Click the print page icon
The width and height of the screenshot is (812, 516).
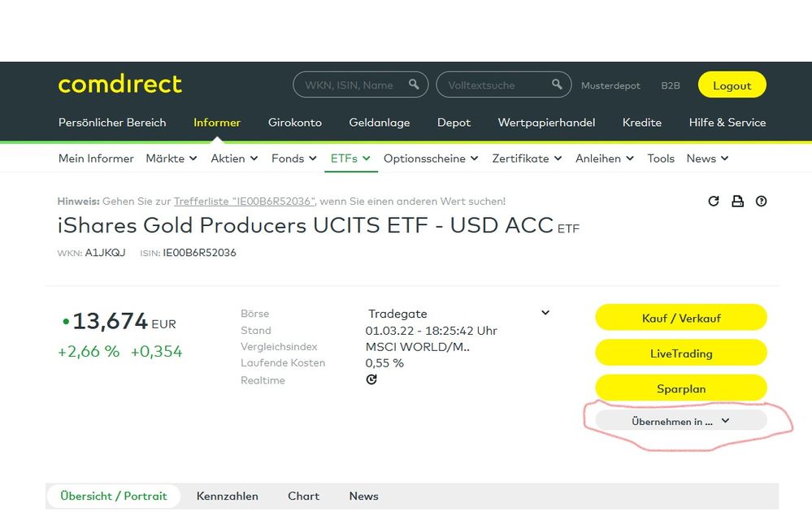click(737, 202)
